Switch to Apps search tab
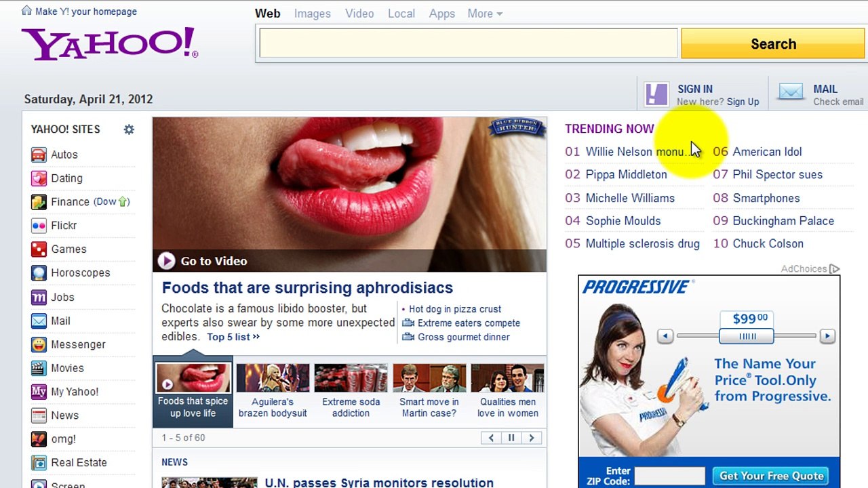 pyautogui.click(x=442, y=14)
